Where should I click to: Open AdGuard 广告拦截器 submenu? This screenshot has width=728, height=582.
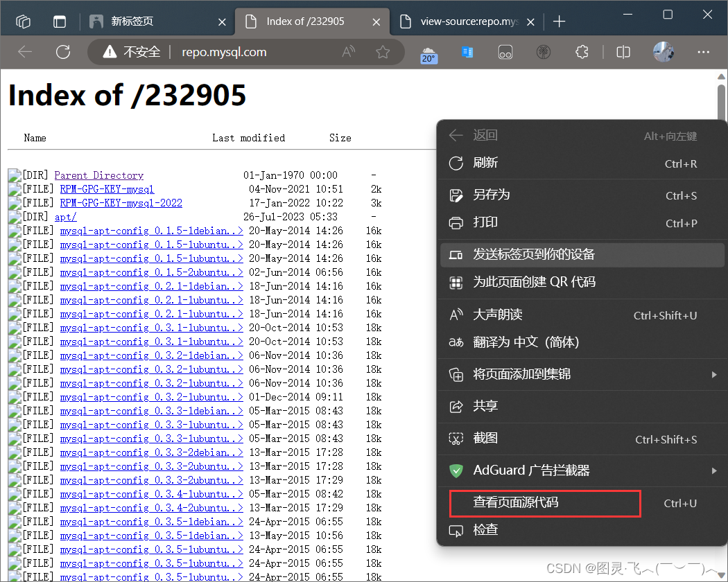(582, 470)
